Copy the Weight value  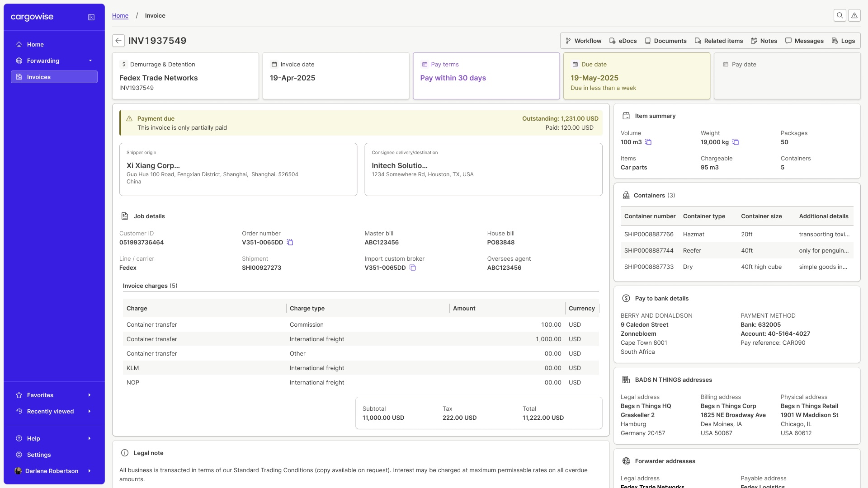[x=736, y=142]
